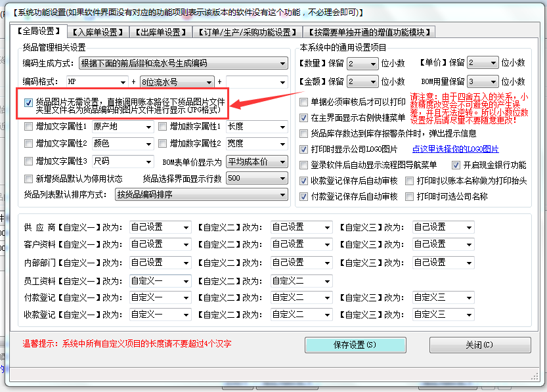547x392 pixels.
Task: Click the 关闭 button
Action: (479, 345)
